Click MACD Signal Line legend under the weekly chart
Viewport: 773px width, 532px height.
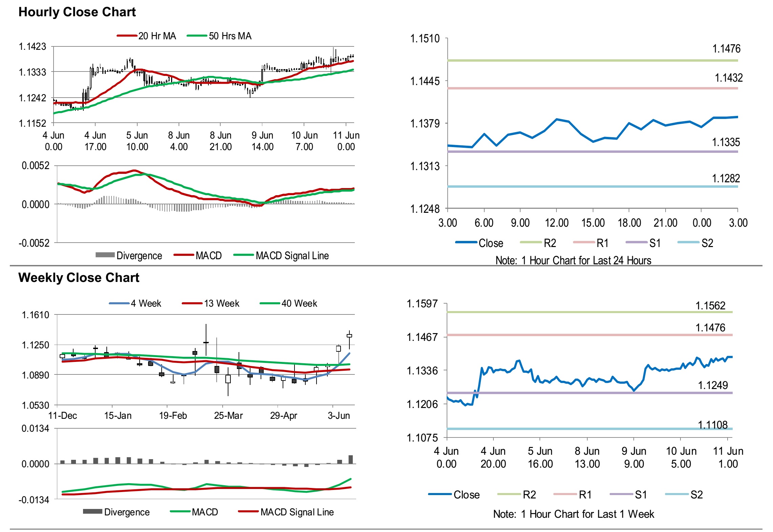coord(297,512)
